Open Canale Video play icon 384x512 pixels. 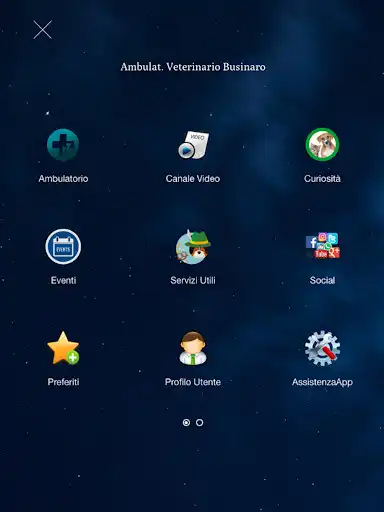click(x=193, y=145)
